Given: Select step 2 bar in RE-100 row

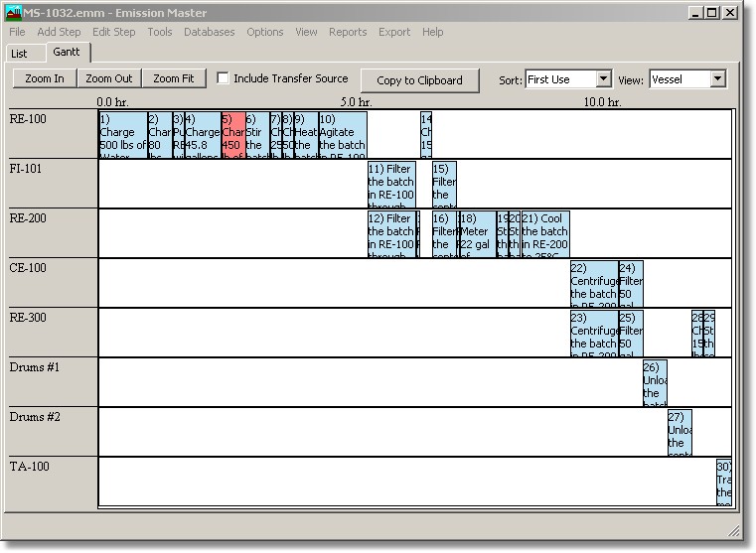Looking at the screenshot, I should [x=160, y=135].
